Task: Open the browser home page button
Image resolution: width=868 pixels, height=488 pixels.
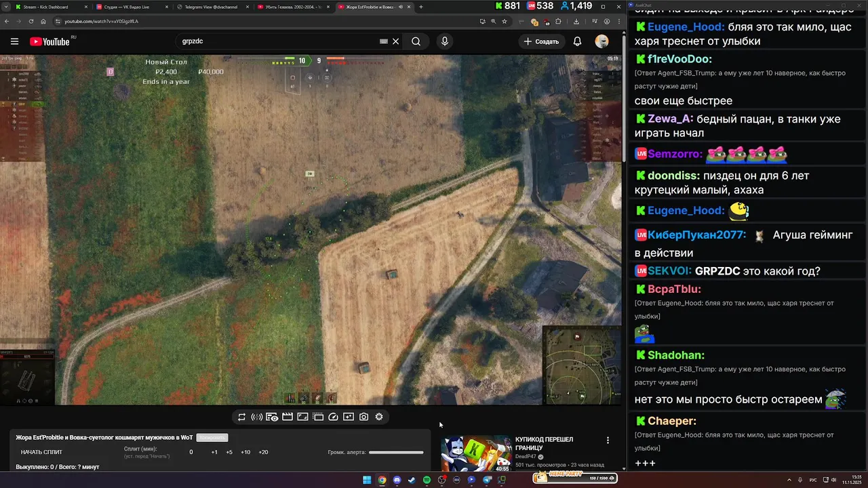Action: 43,21
